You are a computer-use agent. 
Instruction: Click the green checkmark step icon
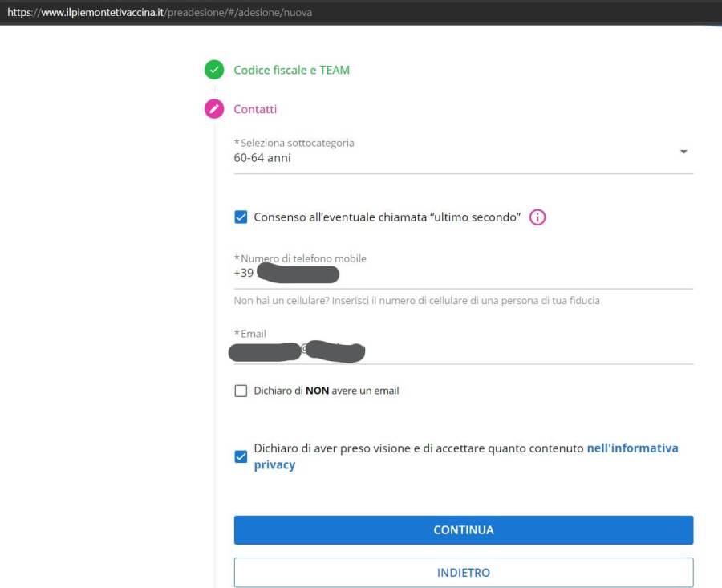click(213, 70)
